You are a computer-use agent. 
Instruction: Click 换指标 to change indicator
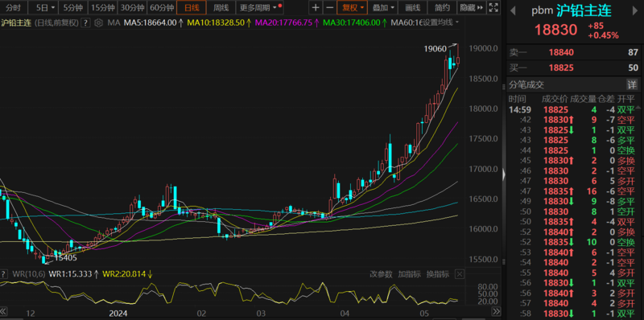437,274
